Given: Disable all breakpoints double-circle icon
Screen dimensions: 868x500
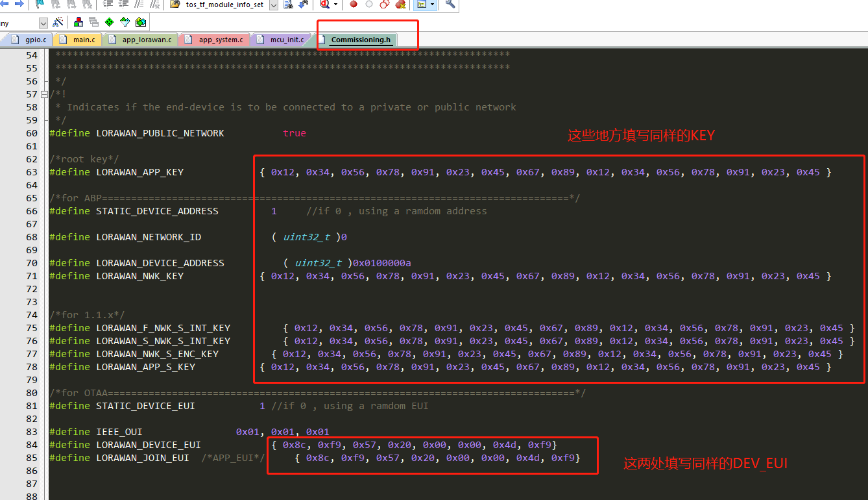Looking at the screenshot, I should (385, 4).
